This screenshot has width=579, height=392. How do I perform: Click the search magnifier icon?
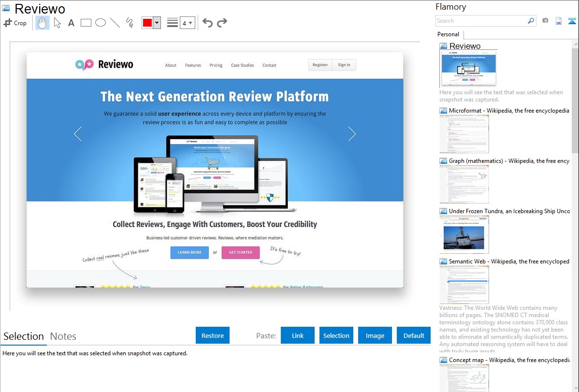[531, 21]
